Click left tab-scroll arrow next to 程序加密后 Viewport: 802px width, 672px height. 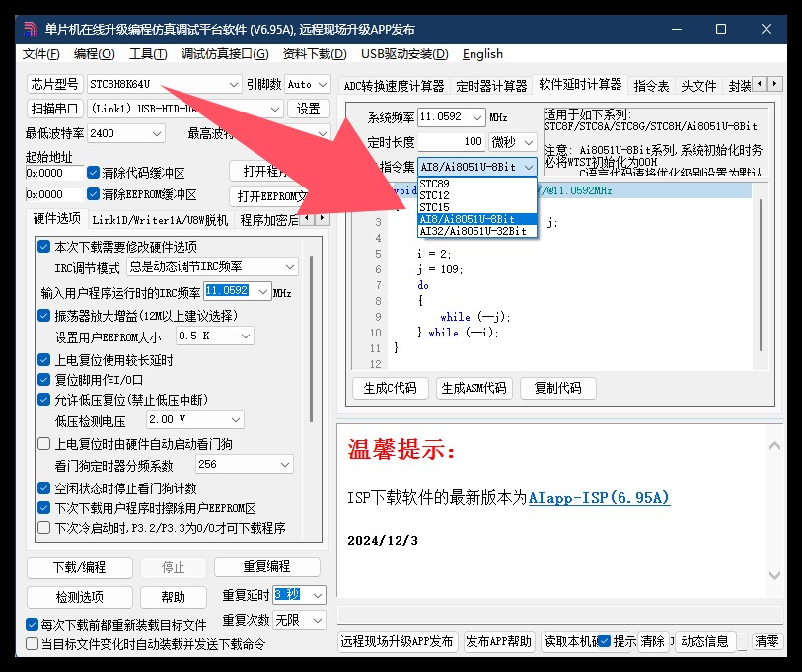(307, 218)
